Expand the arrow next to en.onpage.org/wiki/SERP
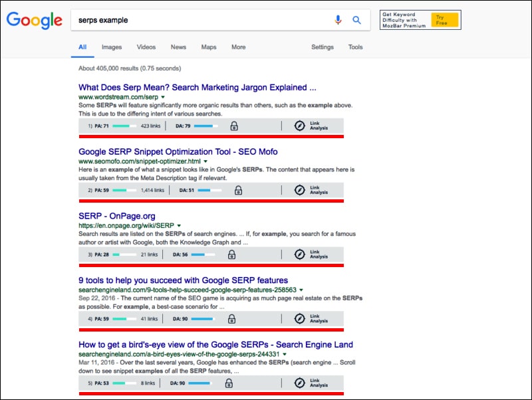Screen dimensions: 532x400 point(179,226)
